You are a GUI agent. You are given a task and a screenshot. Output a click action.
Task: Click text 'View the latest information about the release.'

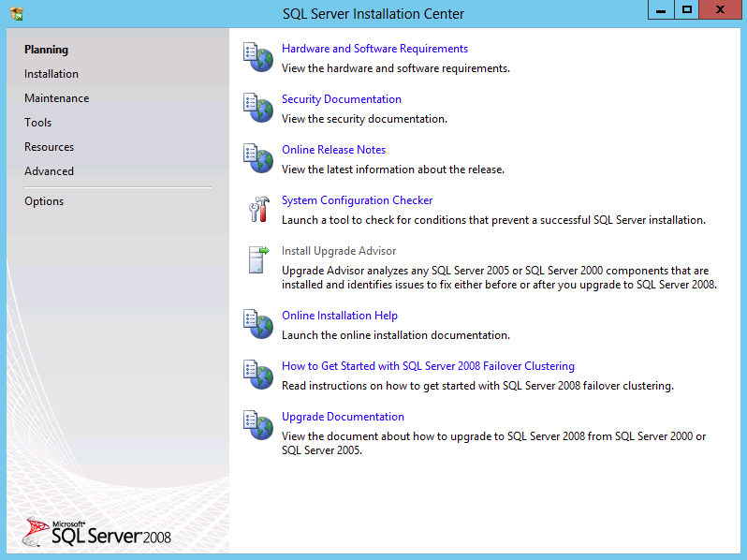pyautogui.click(x=393, y=169)
